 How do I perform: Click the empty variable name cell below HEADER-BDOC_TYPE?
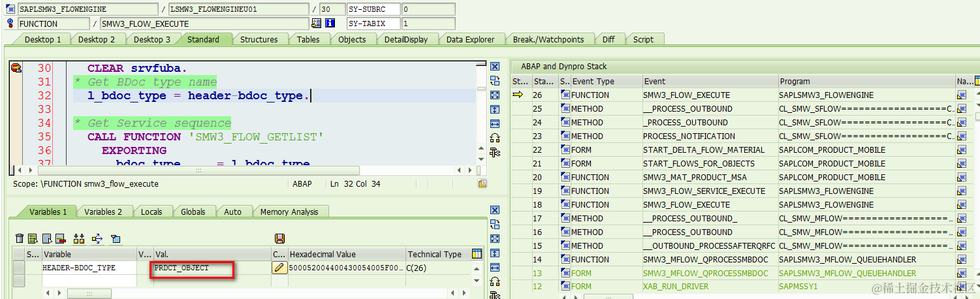click(x=89, y=280)
